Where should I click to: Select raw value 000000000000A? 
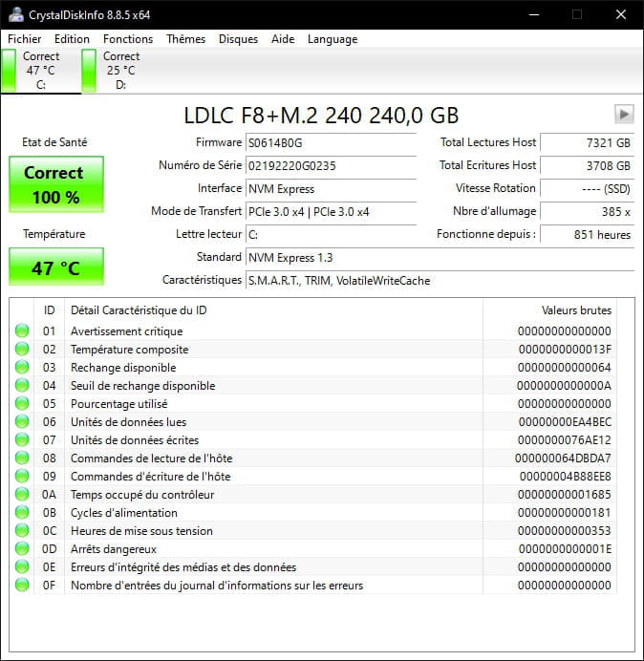(564, 386)
